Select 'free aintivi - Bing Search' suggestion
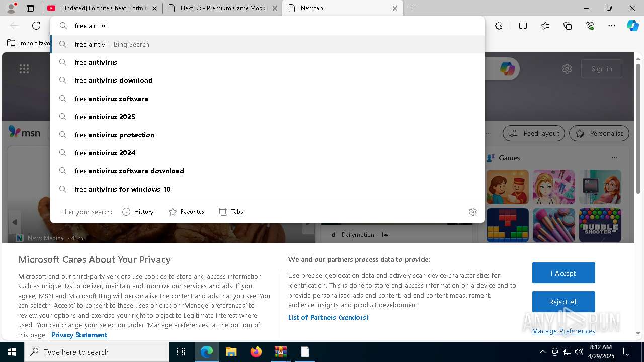The image size is (644, 362). [267, 44]
